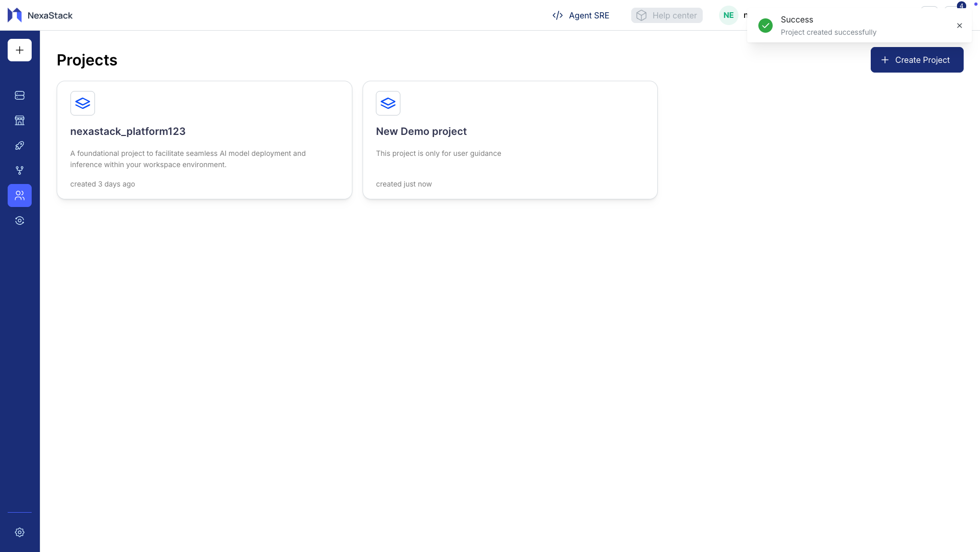Viewport: 980px width, 552px height.
Task: Click the plus icon to create new workspace
Action: click(x=19, y=50)
